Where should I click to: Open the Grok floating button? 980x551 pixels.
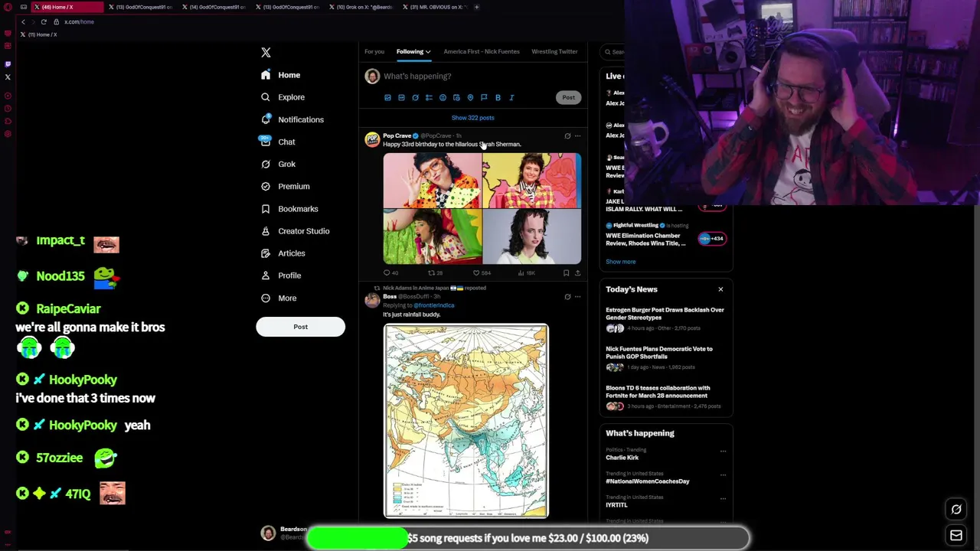956,510
